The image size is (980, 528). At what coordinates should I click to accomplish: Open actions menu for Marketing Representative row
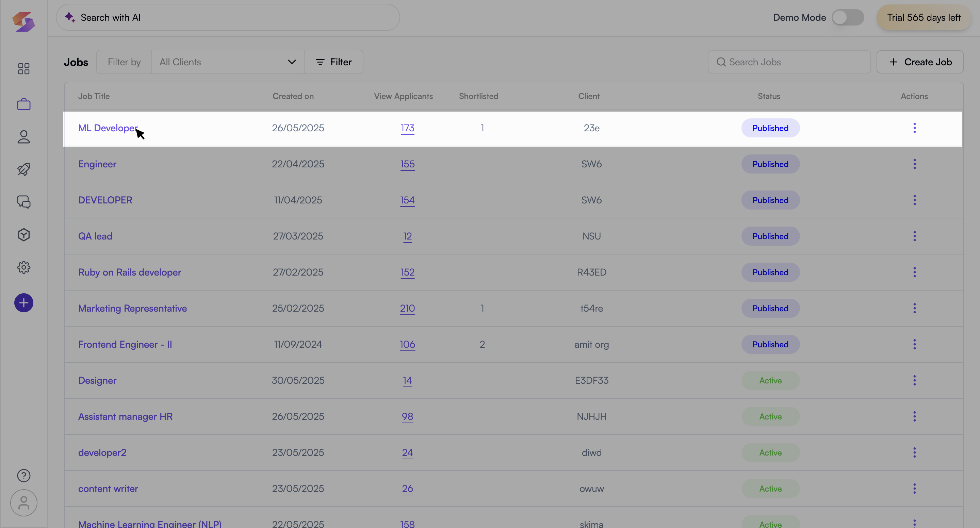(x=914, y=308)
